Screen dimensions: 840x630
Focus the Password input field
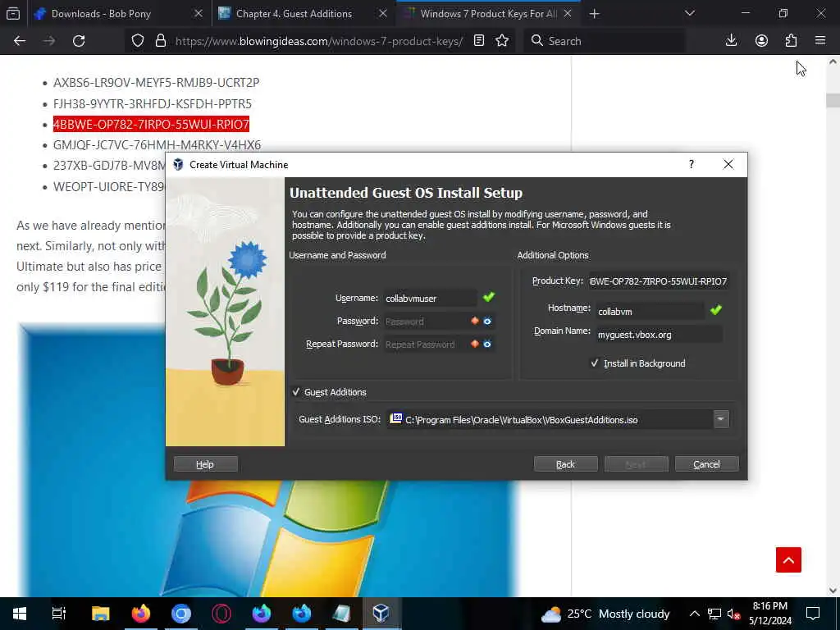[426, 322]
